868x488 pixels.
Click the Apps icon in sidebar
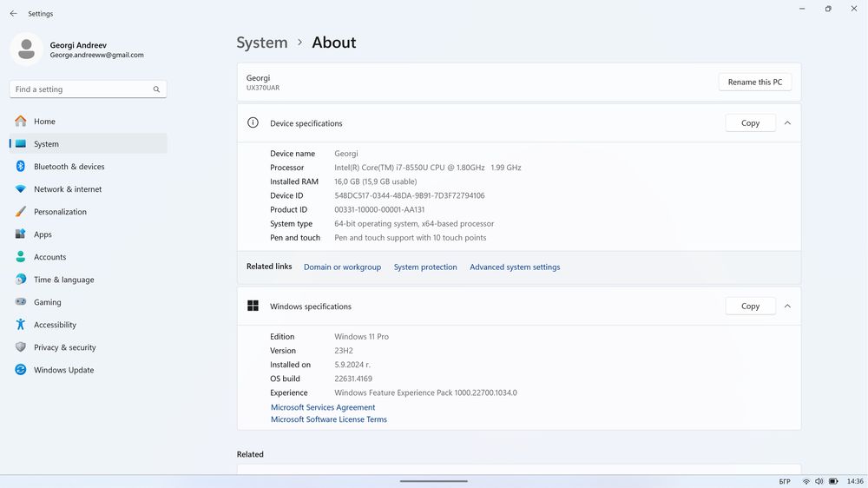coord(21,234)
